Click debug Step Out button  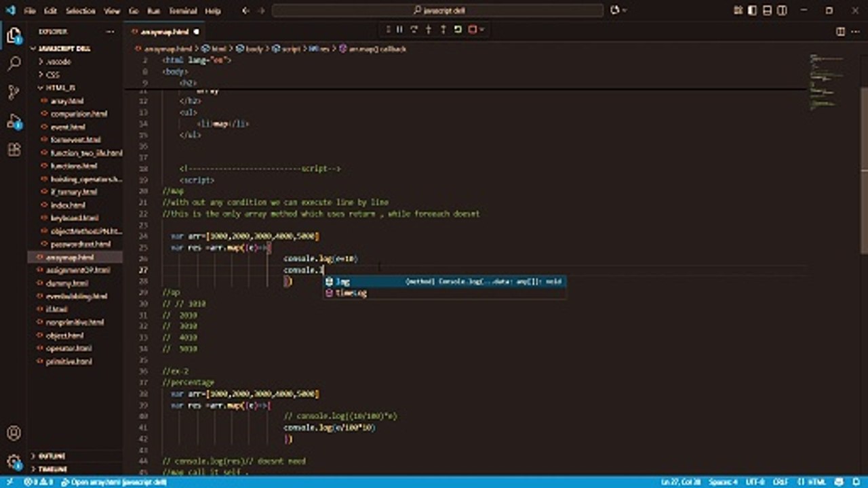click(x=443, y=29)
